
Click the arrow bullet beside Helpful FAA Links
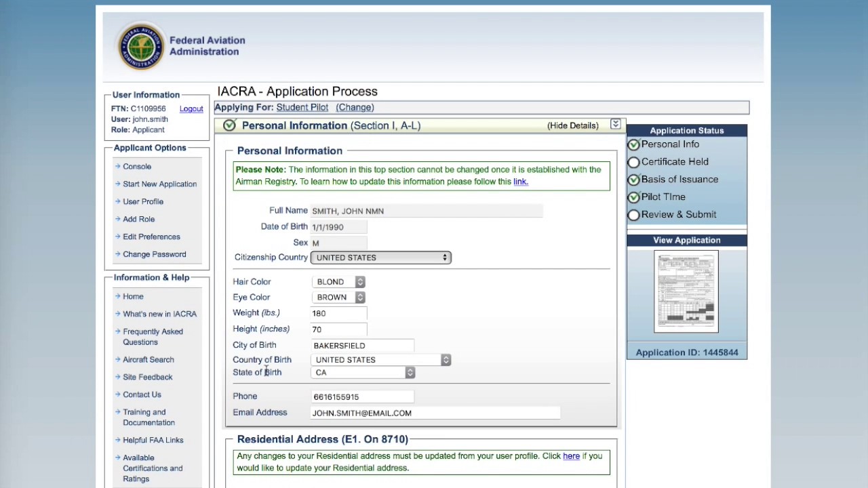(x=117, y=440)
